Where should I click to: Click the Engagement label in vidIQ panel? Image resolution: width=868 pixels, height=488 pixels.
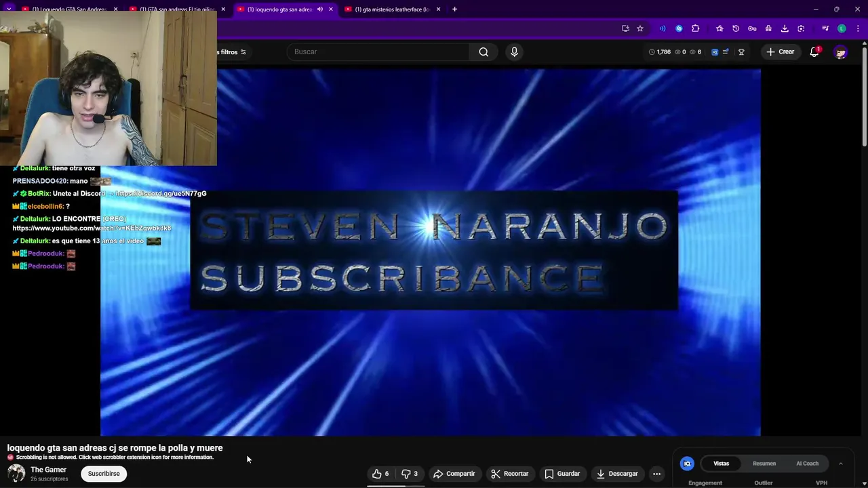coord(705,483)
